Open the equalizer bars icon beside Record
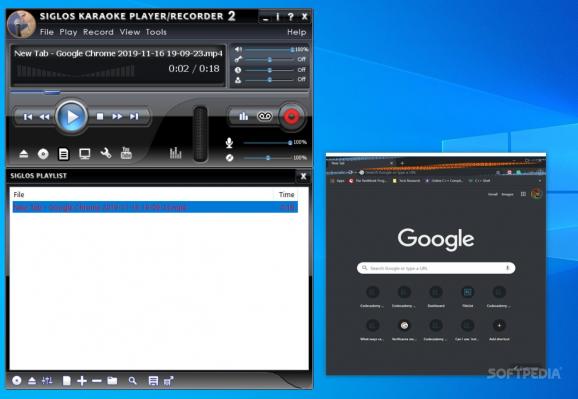This screenshot has height=399, width=578. [x=244, y=117]
